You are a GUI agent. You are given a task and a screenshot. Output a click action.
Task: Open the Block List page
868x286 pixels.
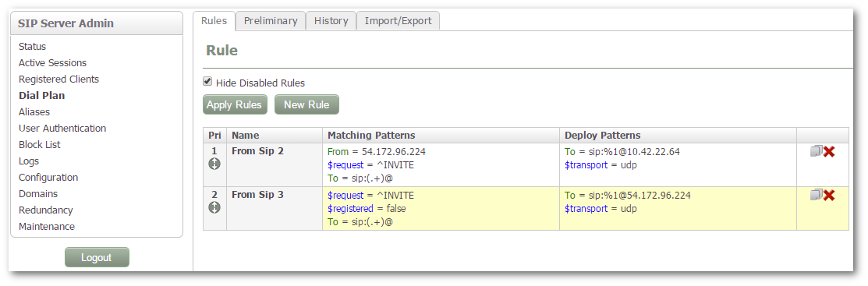coord(39,144)
